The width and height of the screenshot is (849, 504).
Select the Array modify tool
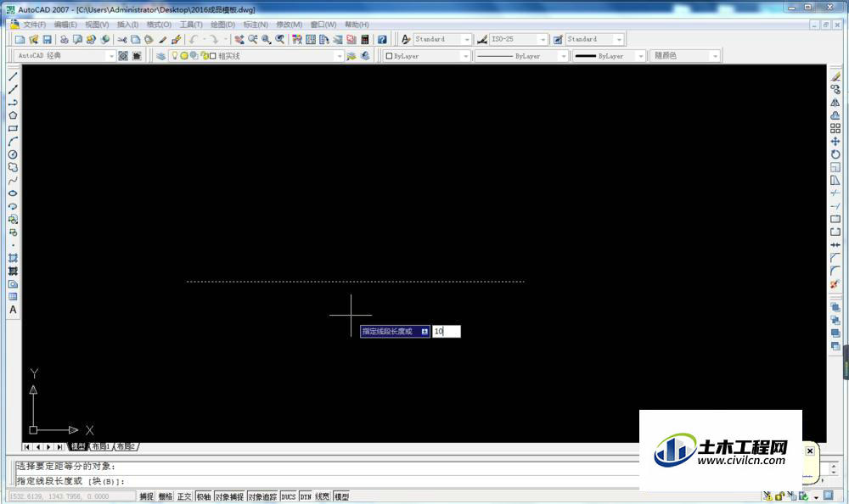click(835, 128)
